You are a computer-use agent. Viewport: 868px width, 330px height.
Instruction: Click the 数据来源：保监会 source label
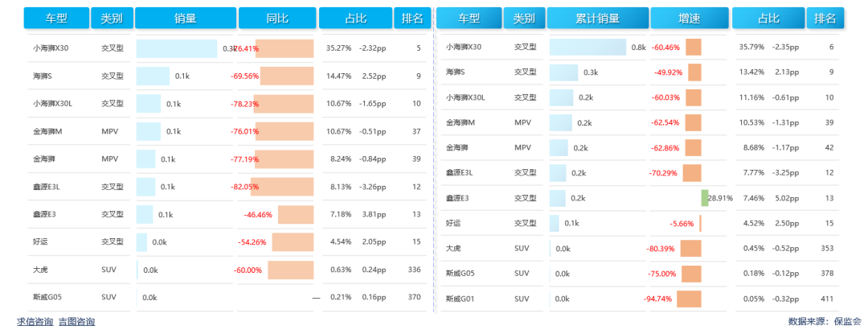pos(825,321)
